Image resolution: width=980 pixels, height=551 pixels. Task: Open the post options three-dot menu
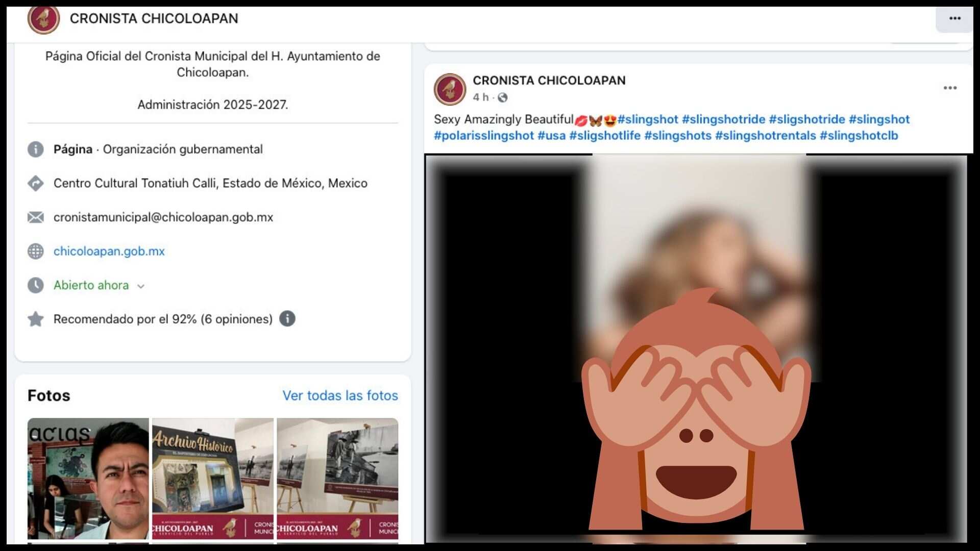[950, 88]
